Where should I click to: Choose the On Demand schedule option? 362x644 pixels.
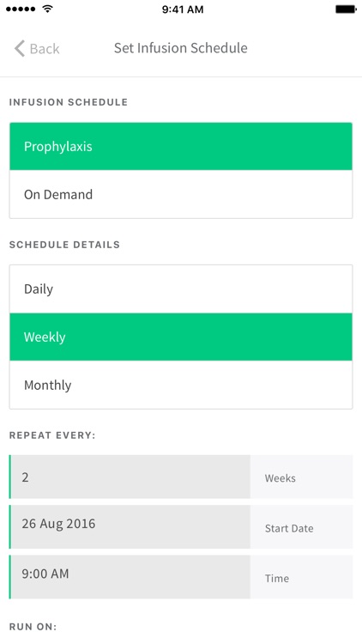click(x=181, y=194)
